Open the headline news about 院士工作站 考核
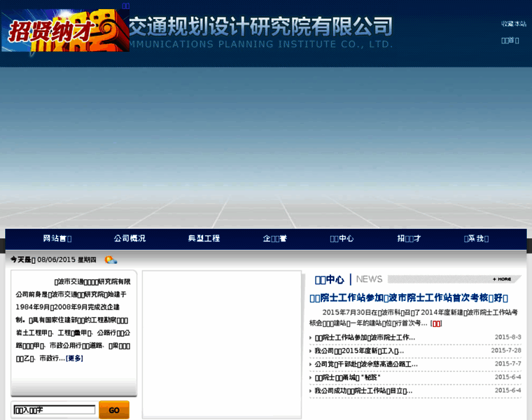Viewport: 532px width, 420px height. [409, 298]
